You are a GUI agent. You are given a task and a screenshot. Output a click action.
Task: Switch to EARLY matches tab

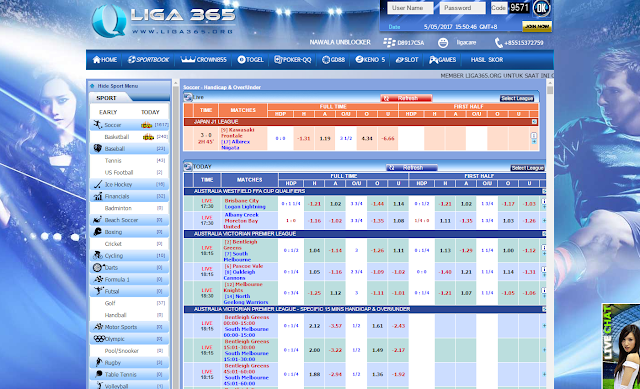(x=108, y=112)
